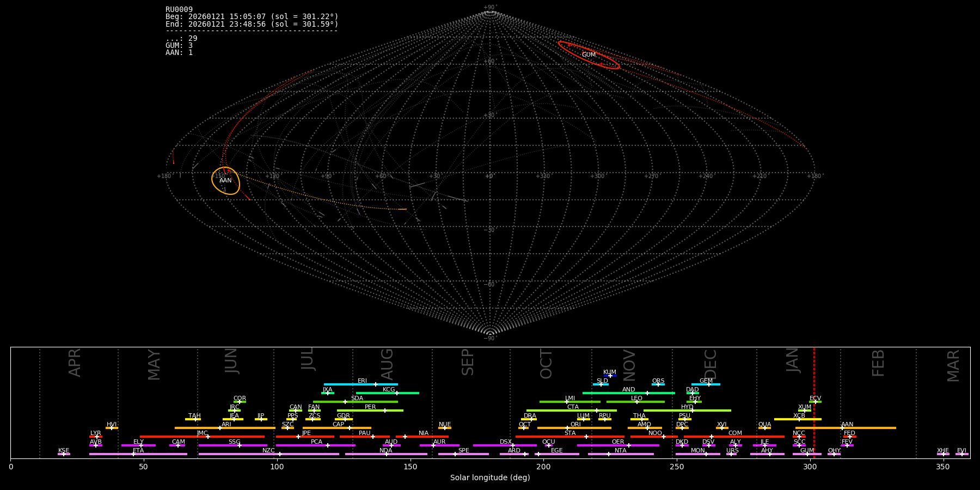Viewport: 980px width, 490px height.
Task: Click the blue KUM shower bar
Action: (x=610, y=376)
